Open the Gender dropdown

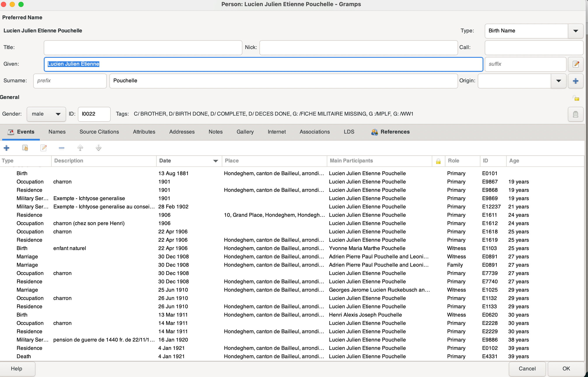tap(46, 114)
